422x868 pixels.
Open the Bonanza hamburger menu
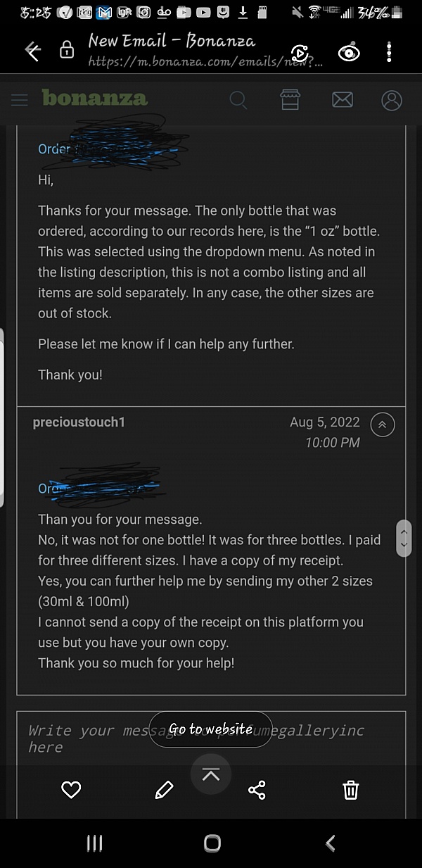pyautogui.click(x=19, y=99)
